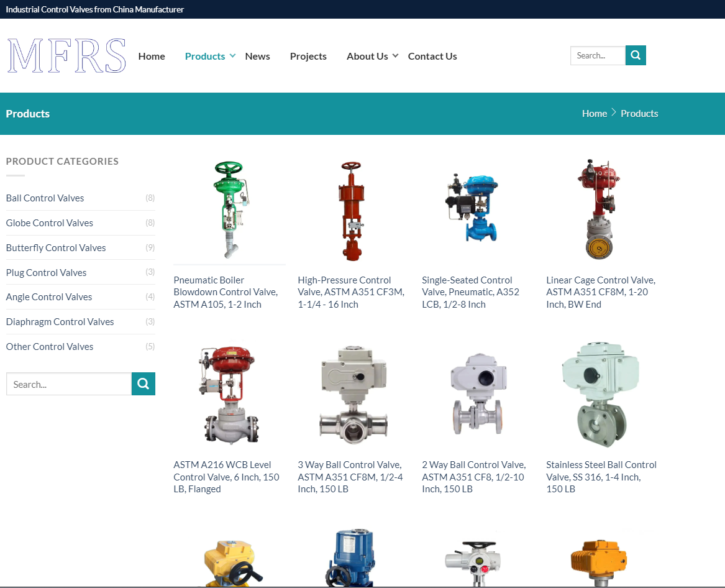Viewport: 725px width, 588px height.
Task: Open the Stainless Steel Ball Control Valve image
Action: (598, 393)
